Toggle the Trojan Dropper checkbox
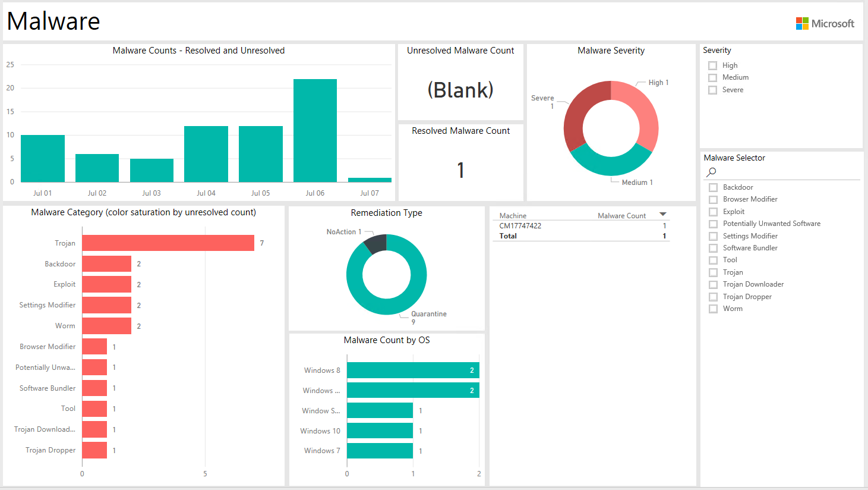 pyautogui.click(x=714, y=297)
